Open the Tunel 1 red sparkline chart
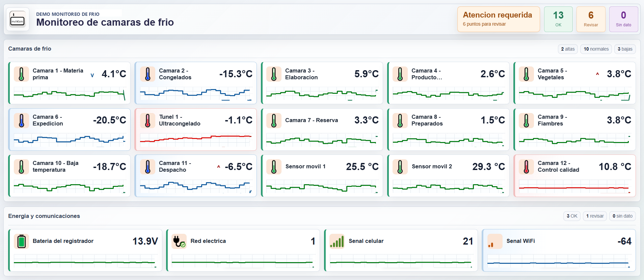 196,140
